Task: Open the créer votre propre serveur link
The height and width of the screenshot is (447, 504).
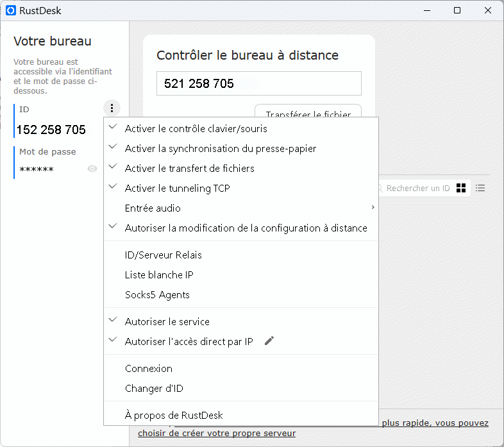Action: (217, 433)
